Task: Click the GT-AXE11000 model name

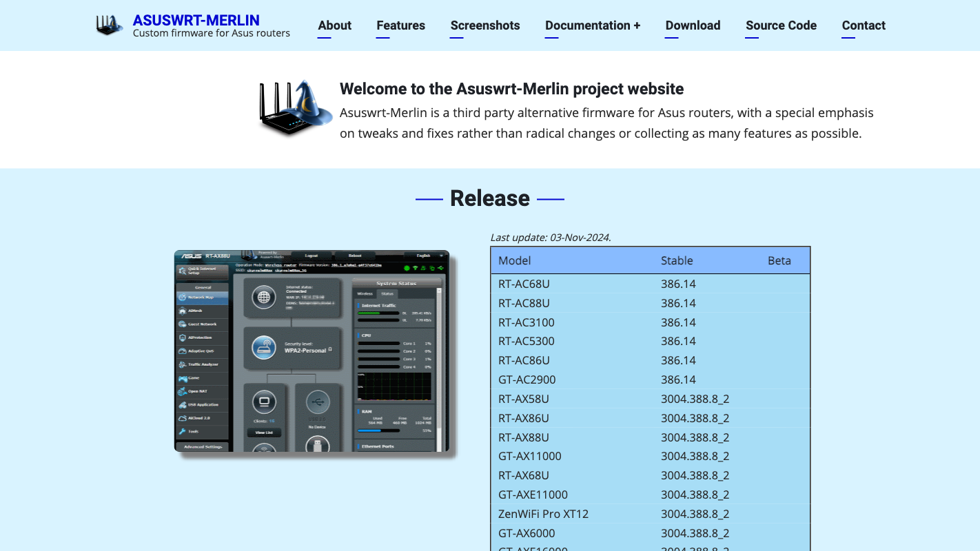Action: 533,495
